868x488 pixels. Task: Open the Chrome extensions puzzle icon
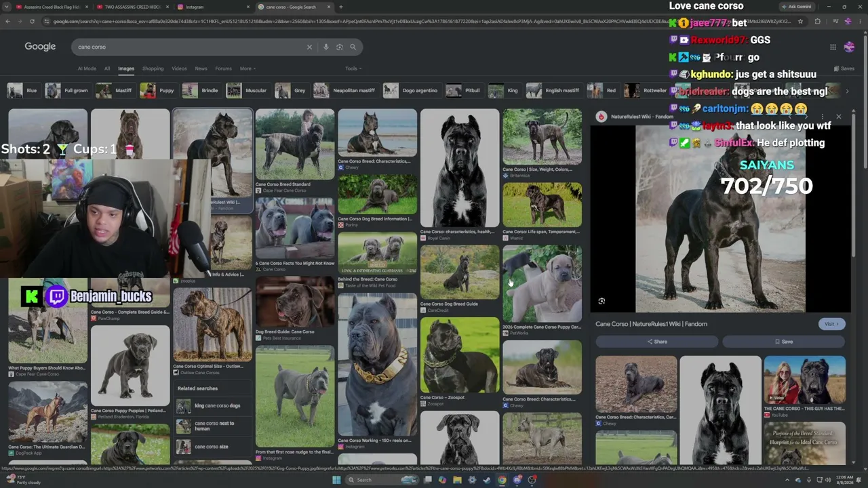coord(817,21)
